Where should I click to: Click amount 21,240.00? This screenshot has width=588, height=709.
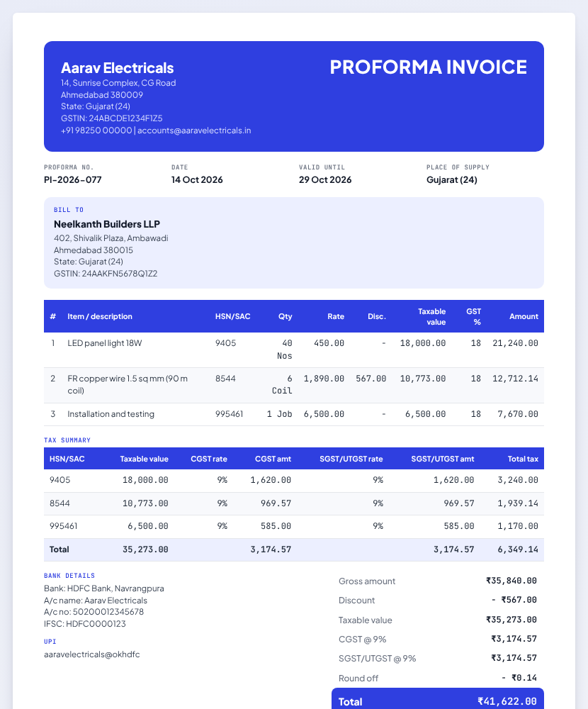click(515, 342)
